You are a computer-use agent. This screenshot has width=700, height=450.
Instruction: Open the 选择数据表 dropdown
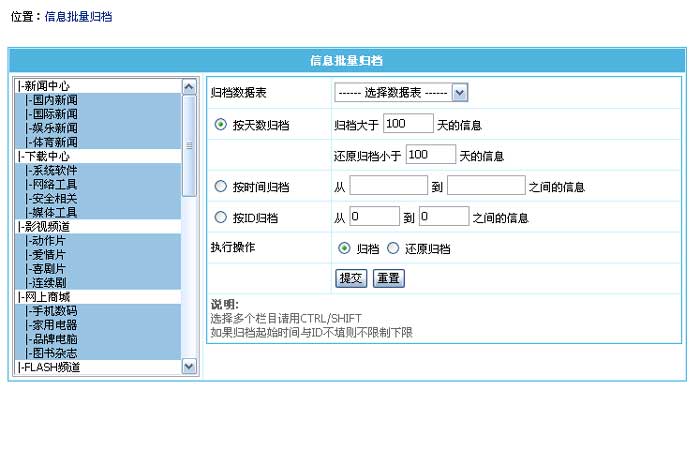[x=401, y=93]
